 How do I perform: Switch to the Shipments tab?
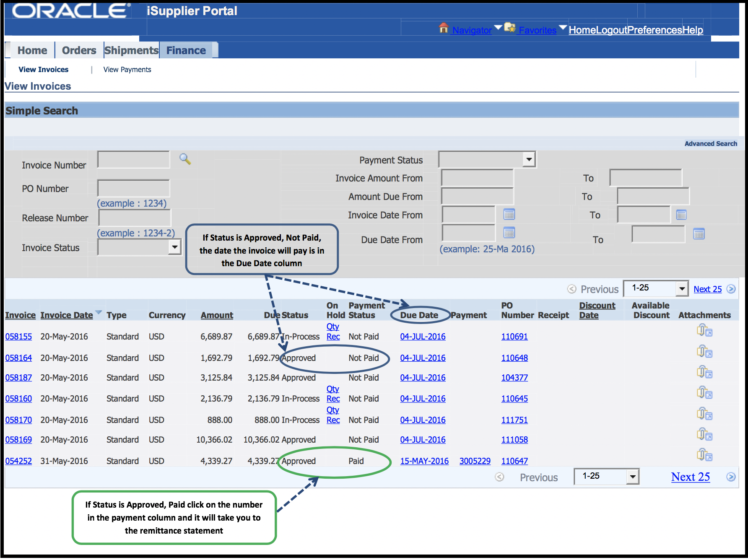(x=131, y=50)
